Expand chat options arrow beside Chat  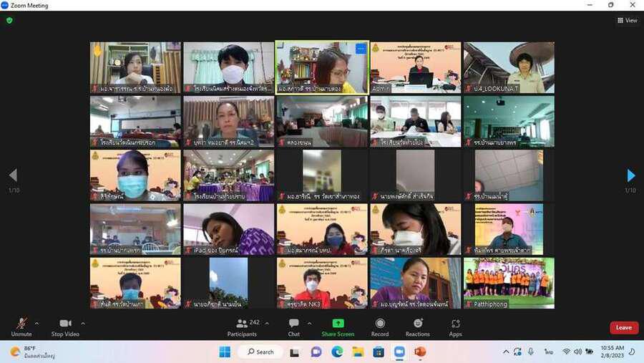tap(309, 323)
